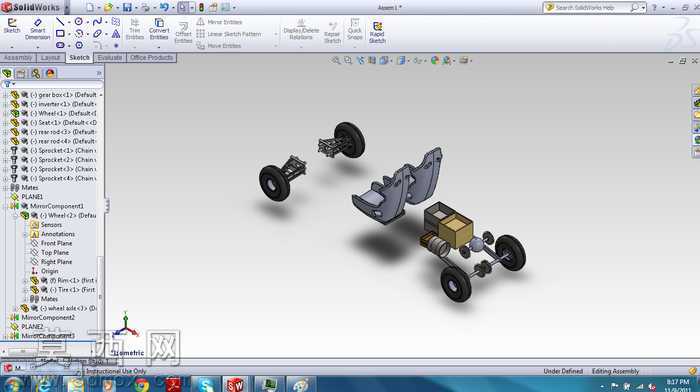Select the Circle sketch tool

(79, 21)
